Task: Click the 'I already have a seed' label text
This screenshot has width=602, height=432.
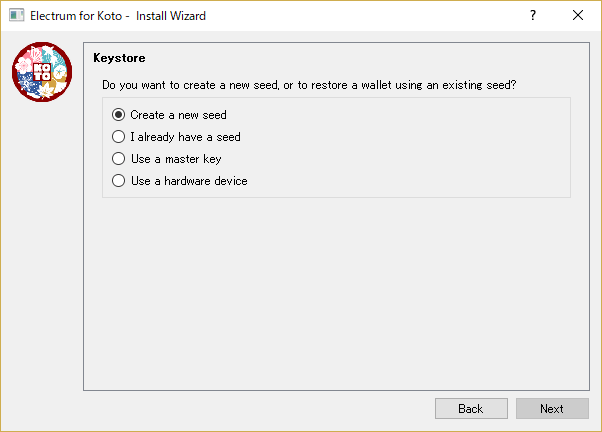Action: pyautogui.click(x=185, y=137)
